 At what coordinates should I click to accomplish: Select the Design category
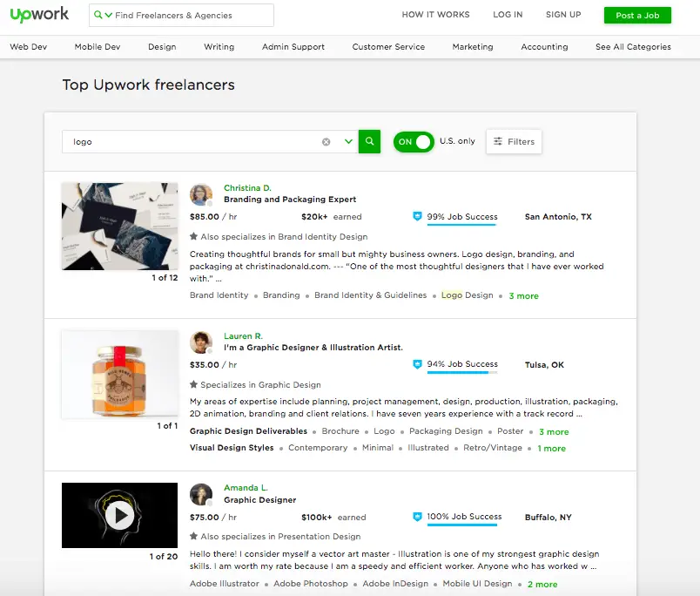[162, 47]
